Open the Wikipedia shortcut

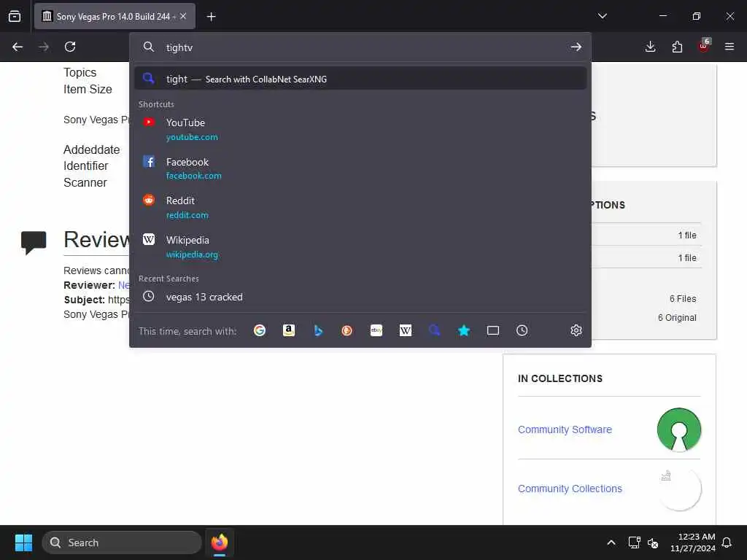coord(360,246)
